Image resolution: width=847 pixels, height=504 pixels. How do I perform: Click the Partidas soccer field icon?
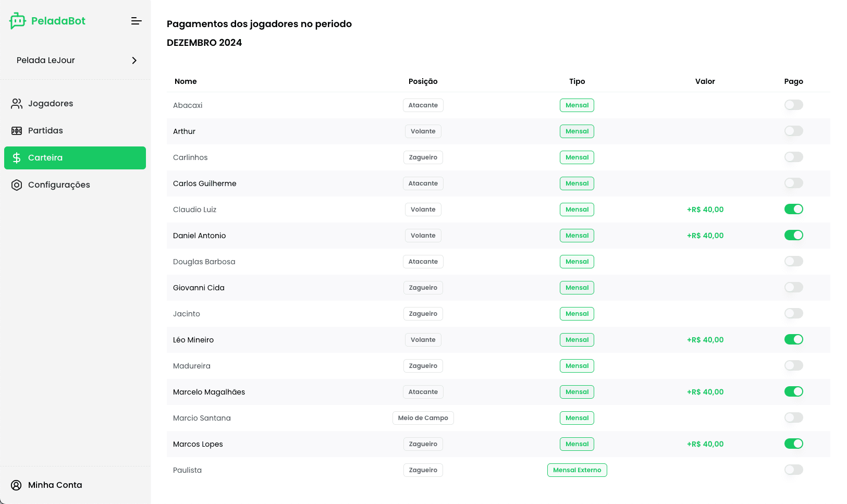[x=17, y=131]
